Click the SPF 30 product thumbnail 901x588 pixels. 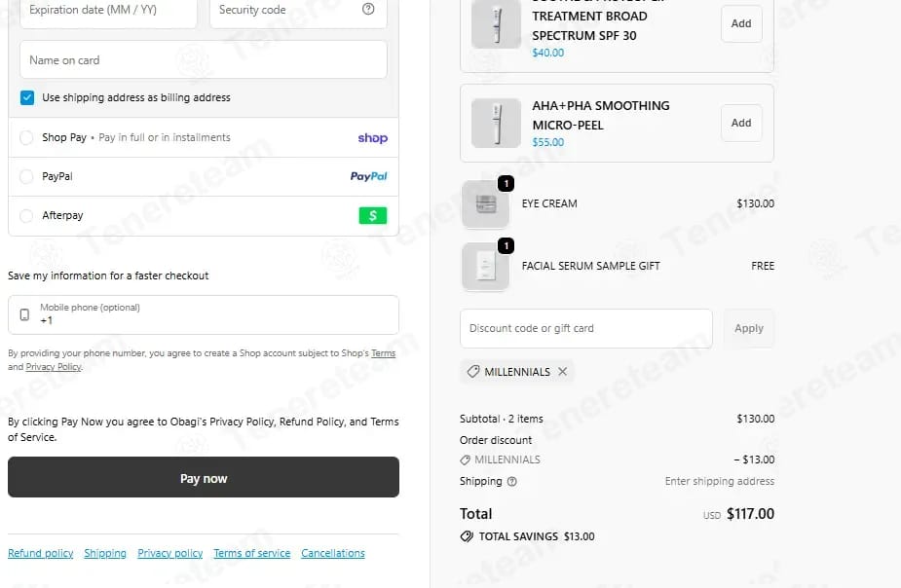click(497, 24)
